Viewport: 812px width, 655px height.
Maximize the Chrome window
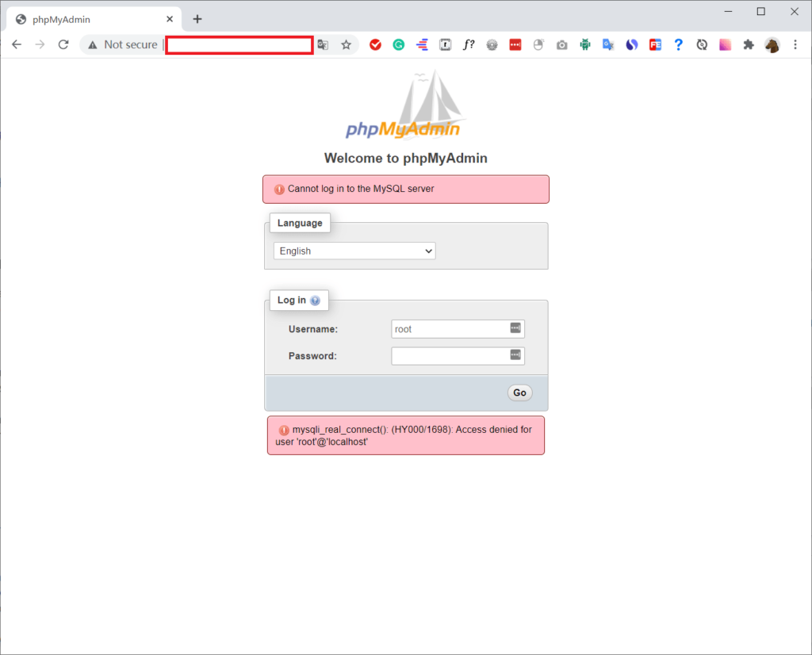[x=760, y=11]
